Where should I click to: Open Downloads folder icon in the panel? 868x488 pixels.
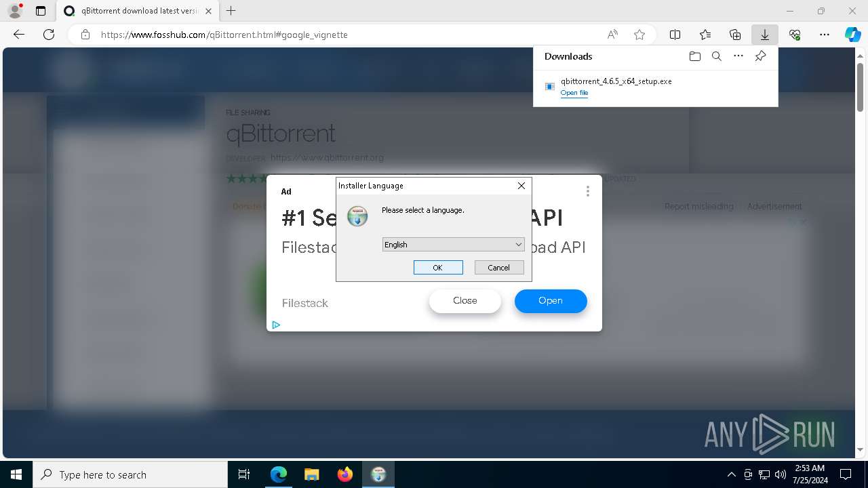point(694,56)
